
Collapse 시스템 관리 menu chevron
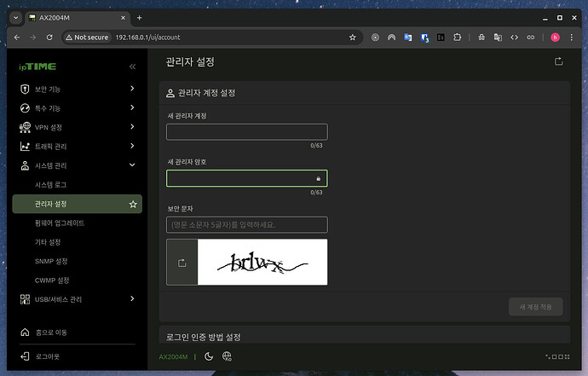132,165
